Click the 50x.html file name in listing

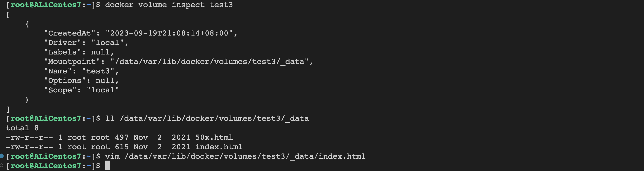pos(214,137)
